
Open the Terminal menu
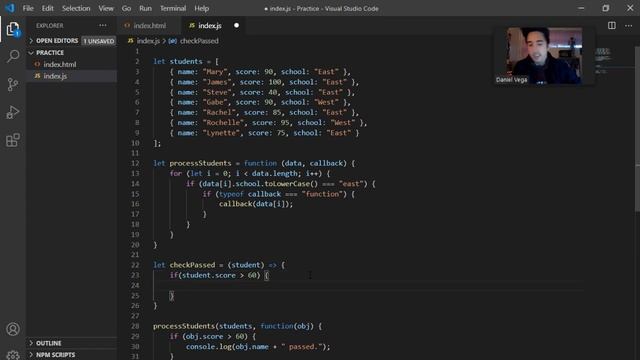pos(173,8)
